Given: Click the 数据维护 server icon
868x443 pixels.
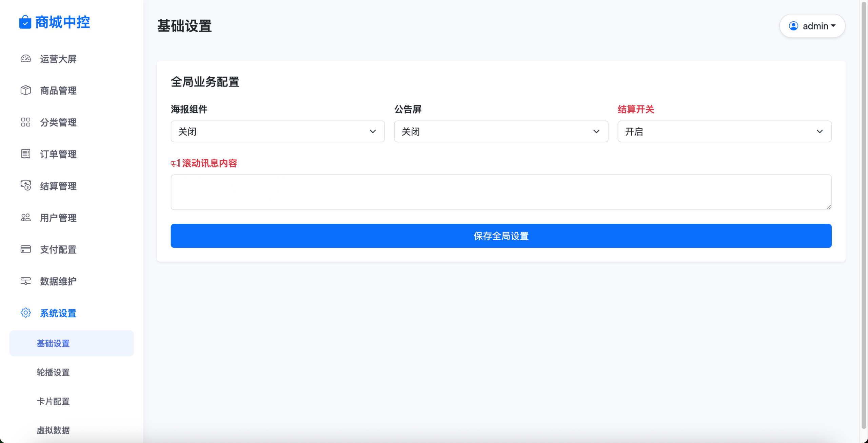Looking at the screenshot, I should coord(25,281).
